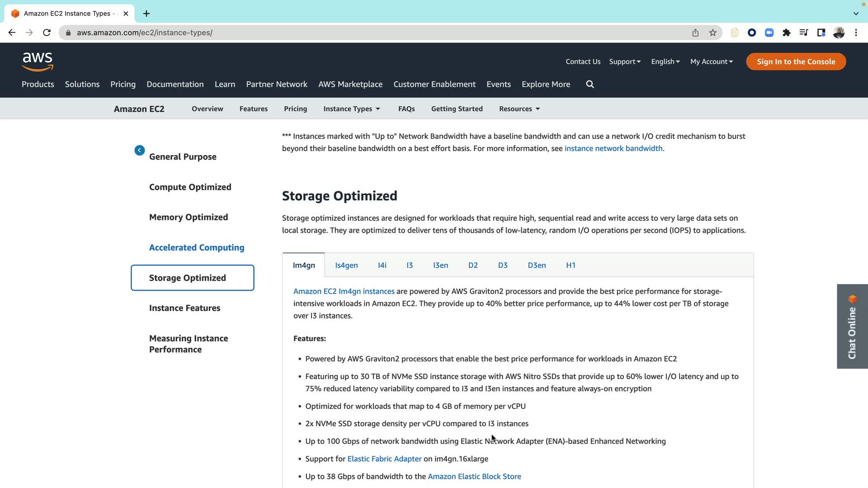The width and height of the screenshot is (868, 488).
Task: Open the Extensions puzzle piece icon
Action: (x=787, y=33)
